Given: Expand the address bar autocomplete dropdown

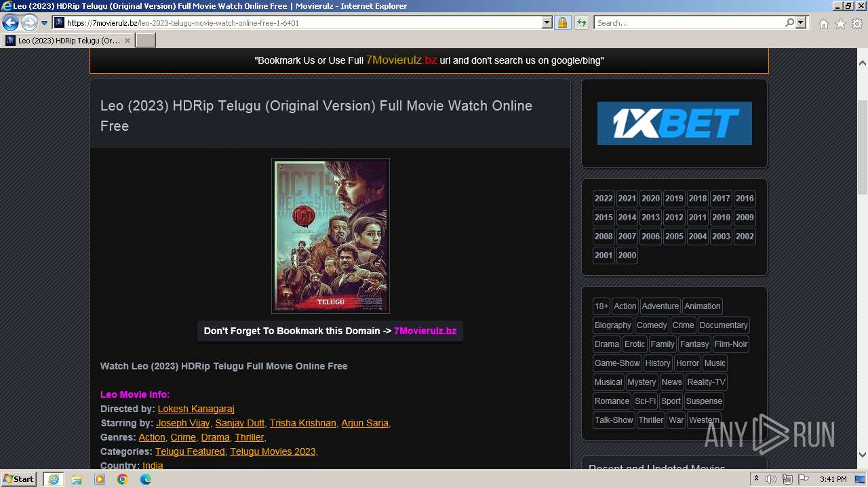Looking at the screenshot, I should (x=547, y=22).
